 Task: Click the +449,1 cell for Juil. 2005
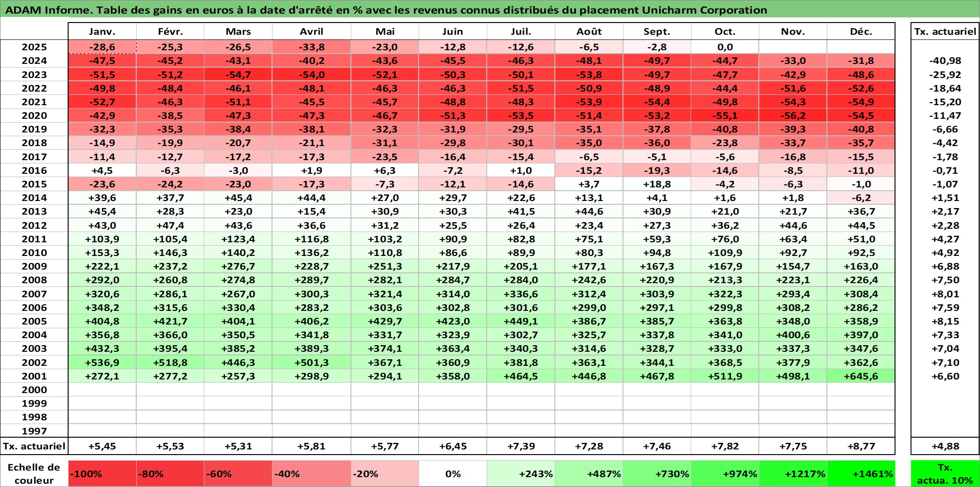[521, 321]
